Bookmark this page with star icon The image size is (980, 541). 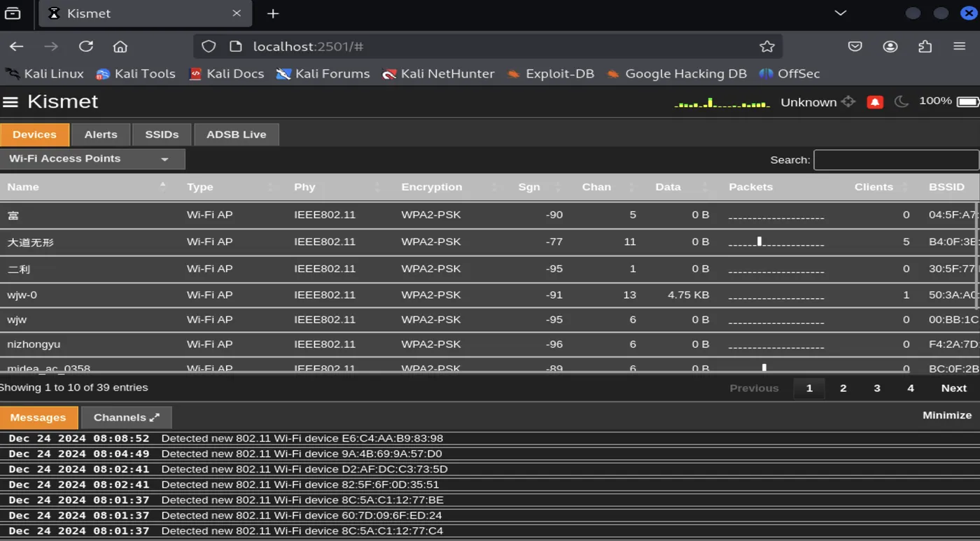pyautogui.click(x=767, y=46)
